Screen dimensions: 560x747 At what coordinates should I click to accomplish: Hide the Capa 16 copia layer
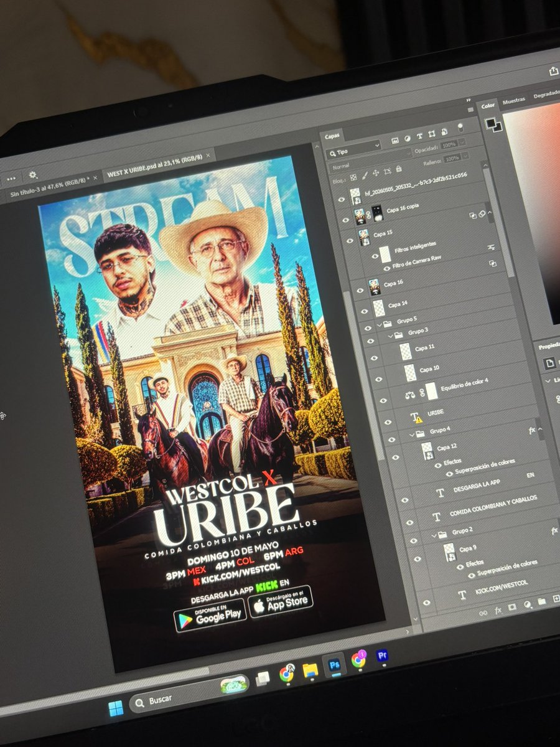[x=345, y=220]
